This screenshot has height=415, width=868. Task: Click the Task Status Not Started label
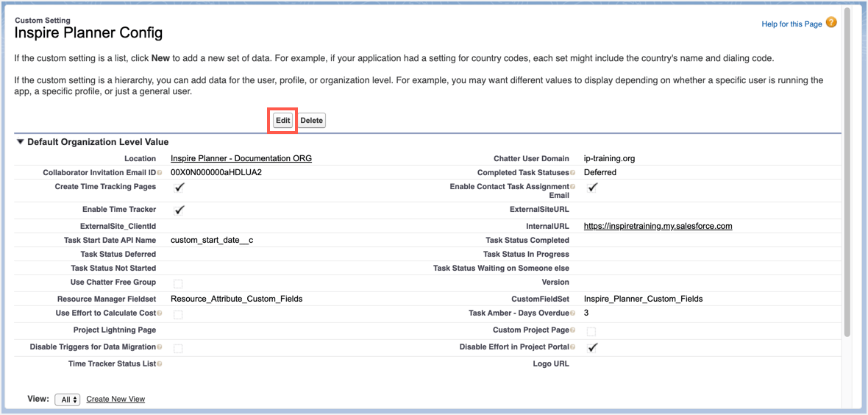click(x=113, y=268)
